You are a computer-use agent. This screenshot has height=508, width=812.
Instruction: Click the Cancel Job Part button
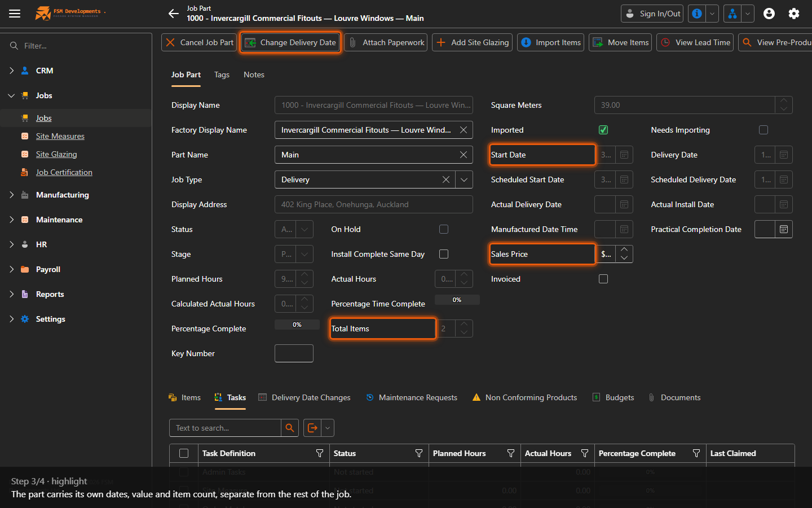pyautogui.click(x=199, y=42)
